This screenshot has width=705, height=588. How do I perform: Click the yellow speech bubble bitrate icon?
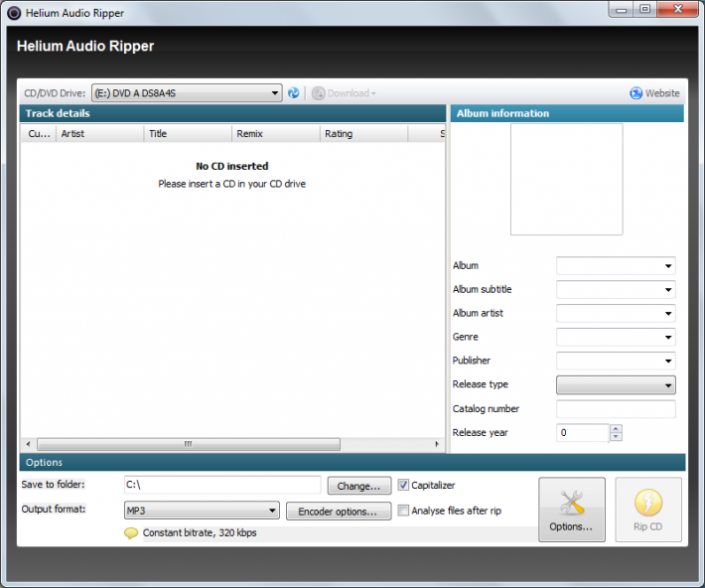131,533
